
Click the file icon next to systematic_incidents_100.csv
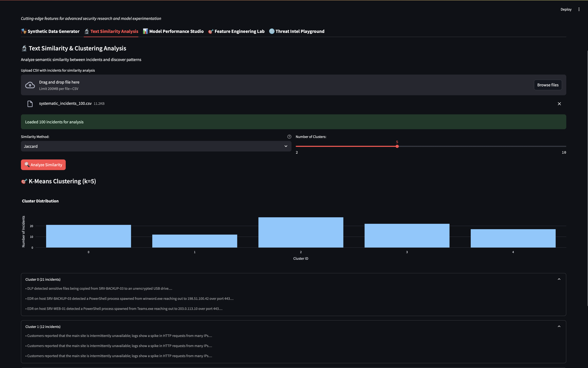point(30,103)
